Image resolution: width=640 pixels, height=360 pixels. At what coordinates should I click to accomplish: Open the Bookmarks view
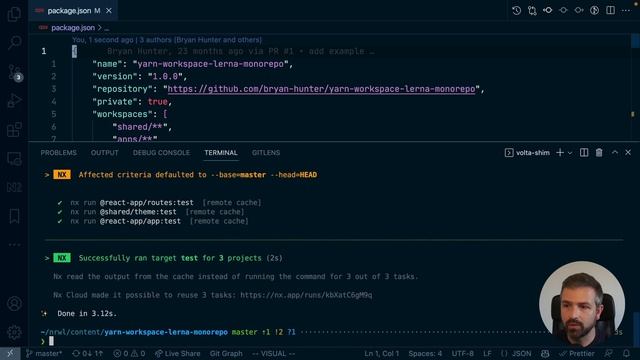14,216
